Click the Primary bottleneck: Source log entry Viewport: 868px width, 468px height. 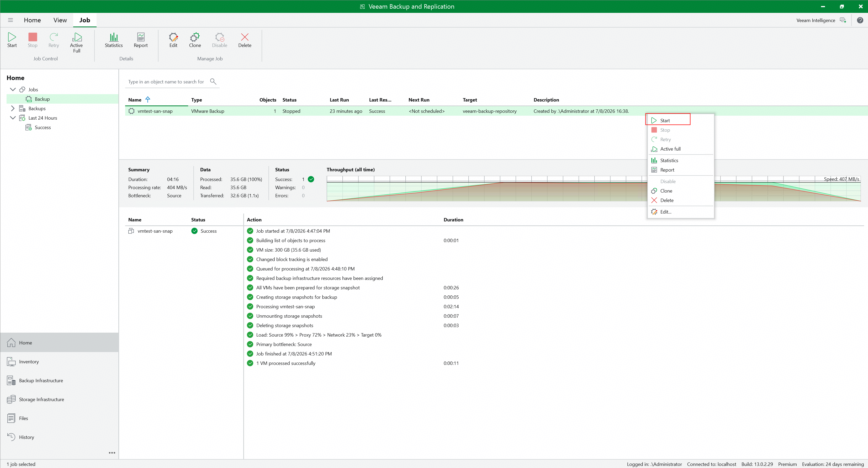pyautogui.click(x=284, y=344)
